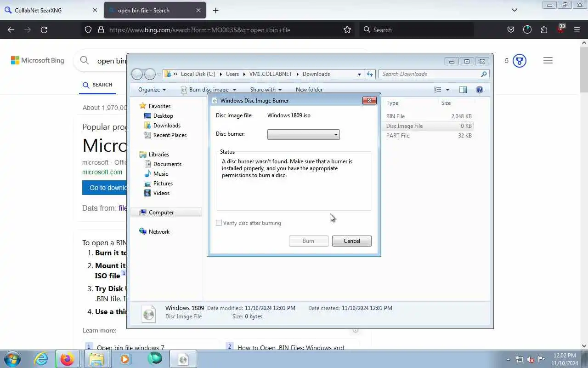Open Favorites in Explorer navigation pane
Viewport: 588px width, 368px height.
point(159,106)
